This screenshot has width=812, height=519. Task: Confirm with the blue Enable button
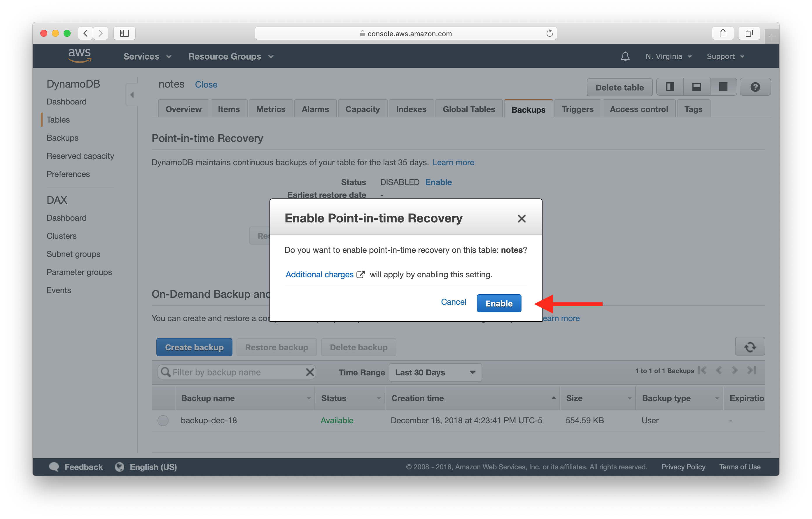point(498,303)
